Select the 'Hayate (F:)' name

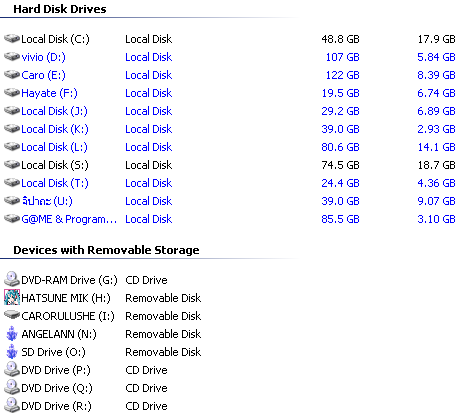tap(49, 93)
